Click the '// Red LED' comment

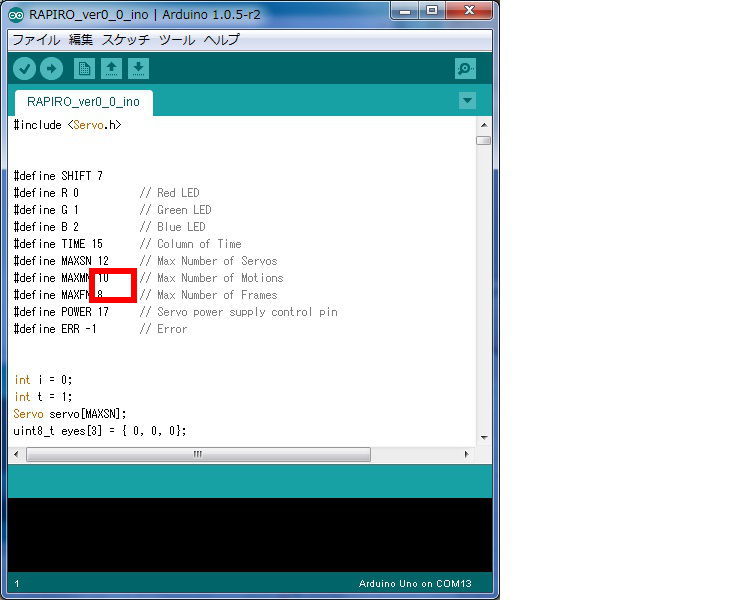[169, 193]
